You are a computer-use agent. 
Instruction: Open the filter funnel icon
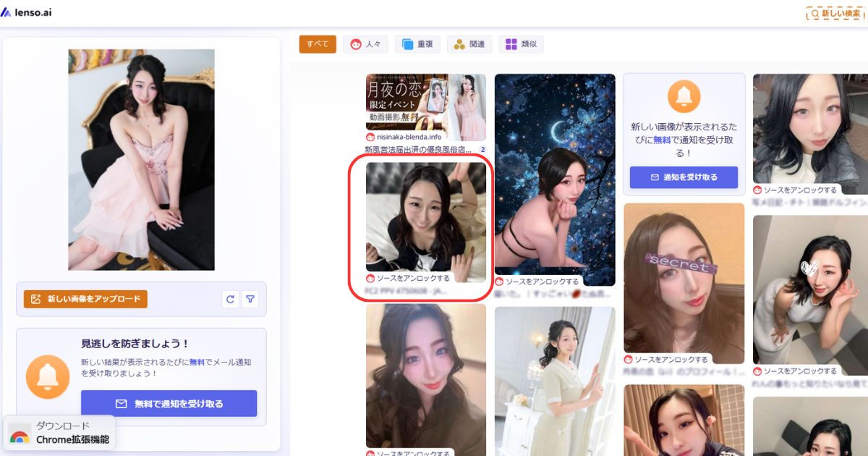[250, 299]
